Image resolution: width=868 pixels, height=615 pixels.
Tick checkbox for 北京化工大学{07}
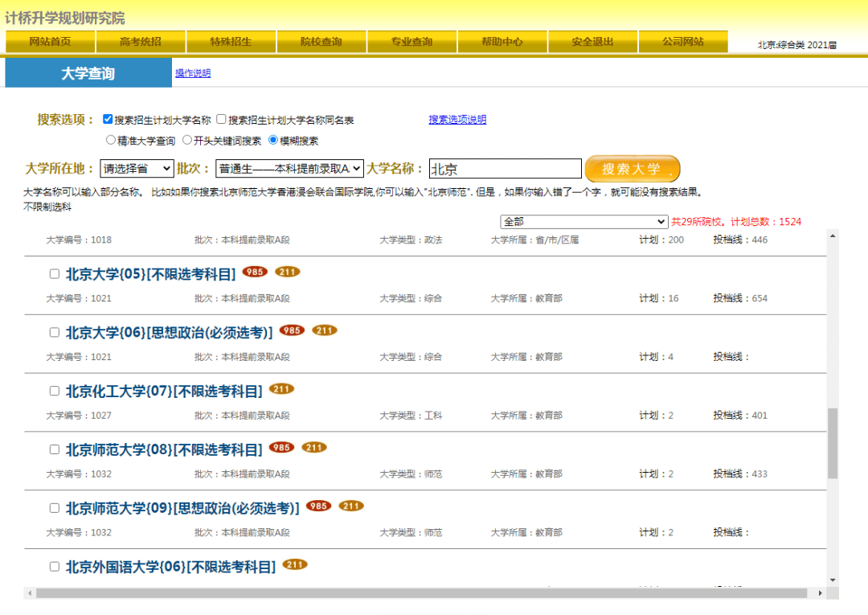pos(55,392)
